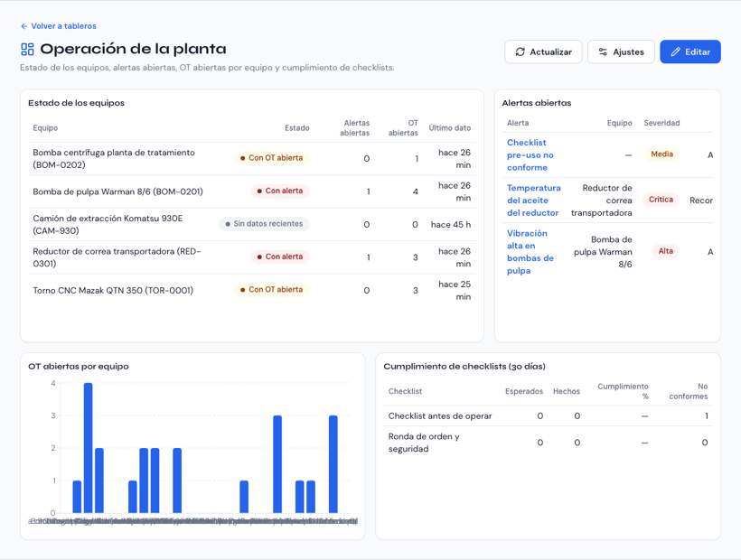Select Camión de extracción Komatsu 930E row
This screenshot has width=741, height=560.
(252, 224)
